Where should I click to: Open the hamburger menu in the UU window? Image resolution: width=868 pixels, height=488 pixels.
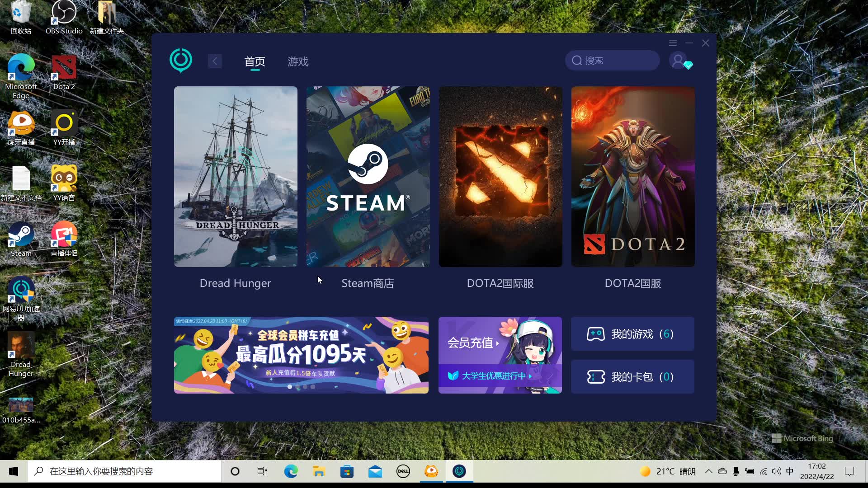(x=673, y=43)
